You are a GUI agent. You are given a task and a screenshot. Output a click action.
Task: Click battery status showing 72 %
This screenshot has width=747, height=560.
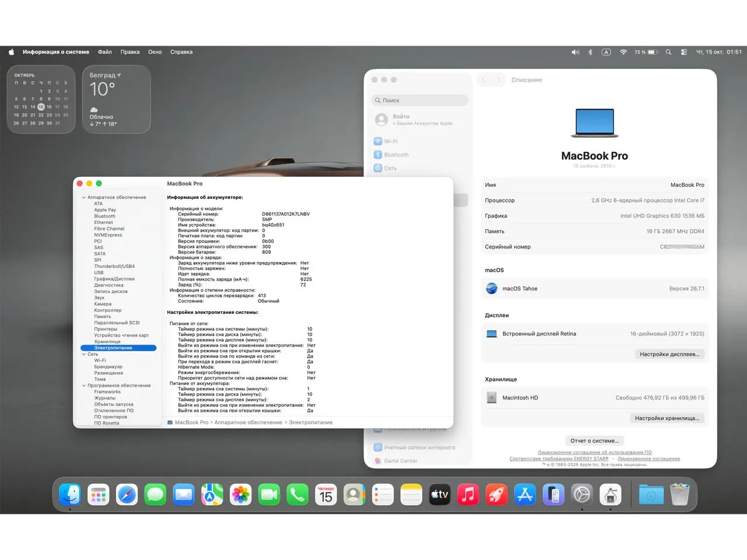646,52
